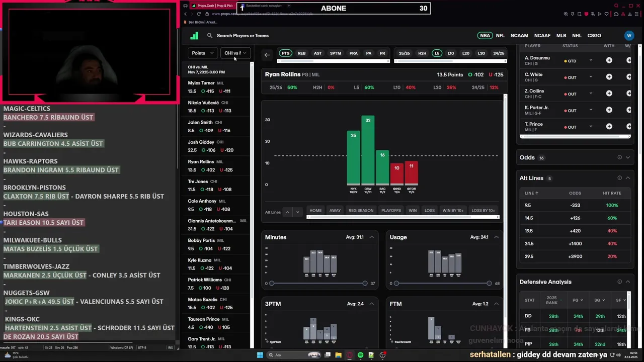Add Z. Collins to WITH filter
644x362 pixels.
pyautogui.click(x=609, y=94)
